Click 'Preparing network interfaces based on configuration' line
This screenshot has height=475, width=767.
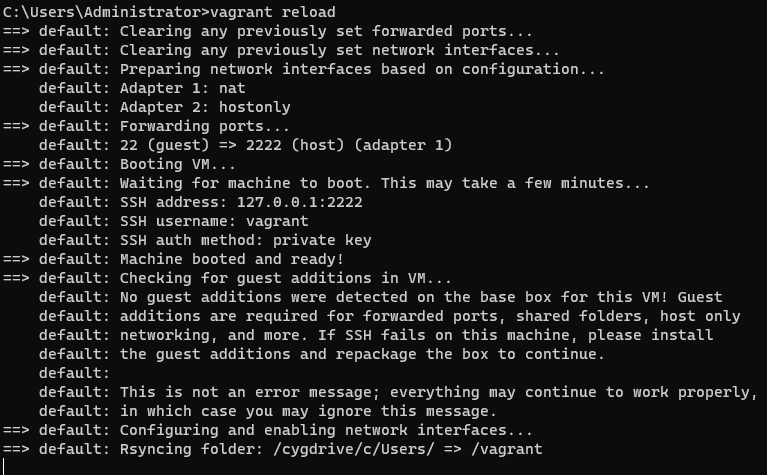[362, 69]
